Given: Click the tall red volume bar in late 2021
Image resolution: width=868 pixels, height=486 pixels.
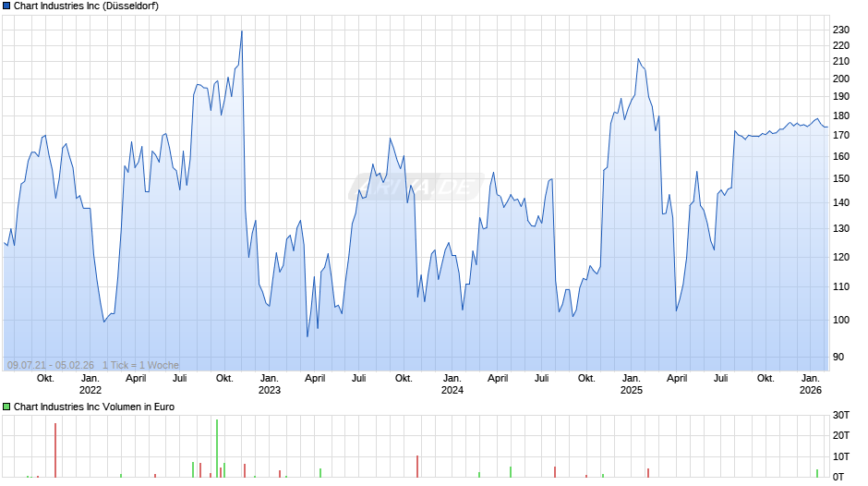Looking at the screenshot, I should click(55, 450).
